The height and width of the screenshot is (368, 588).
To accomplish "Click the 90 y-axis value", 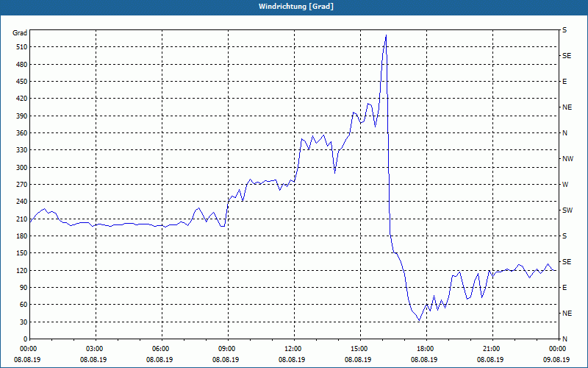I will coord(24,287).
